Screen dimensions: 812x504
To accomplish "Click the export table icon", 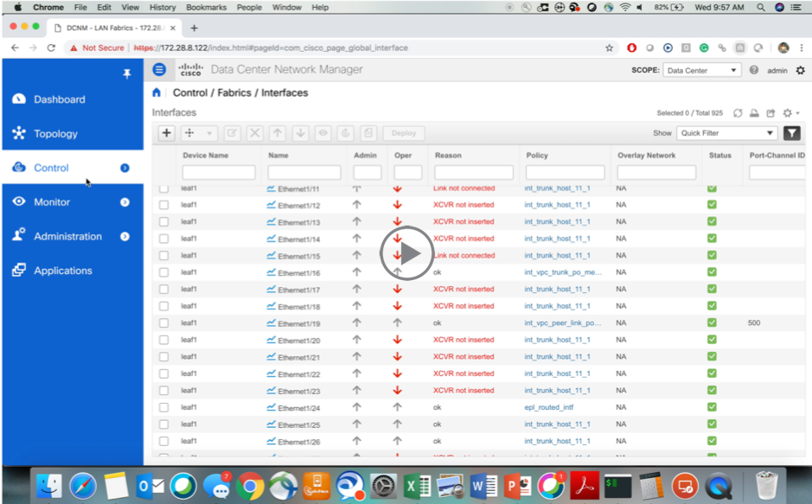I will click(770, 113).
